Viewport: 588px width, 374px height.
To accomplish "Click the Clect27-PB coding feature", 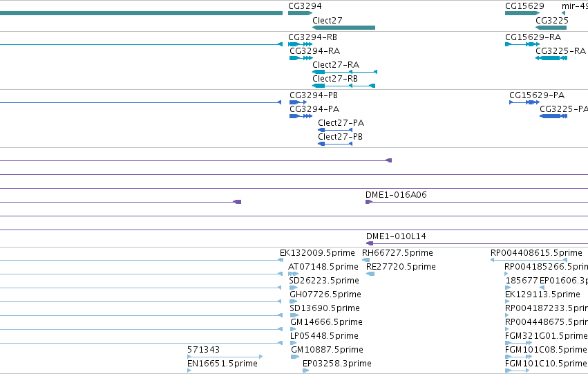I will coord(335,144).
